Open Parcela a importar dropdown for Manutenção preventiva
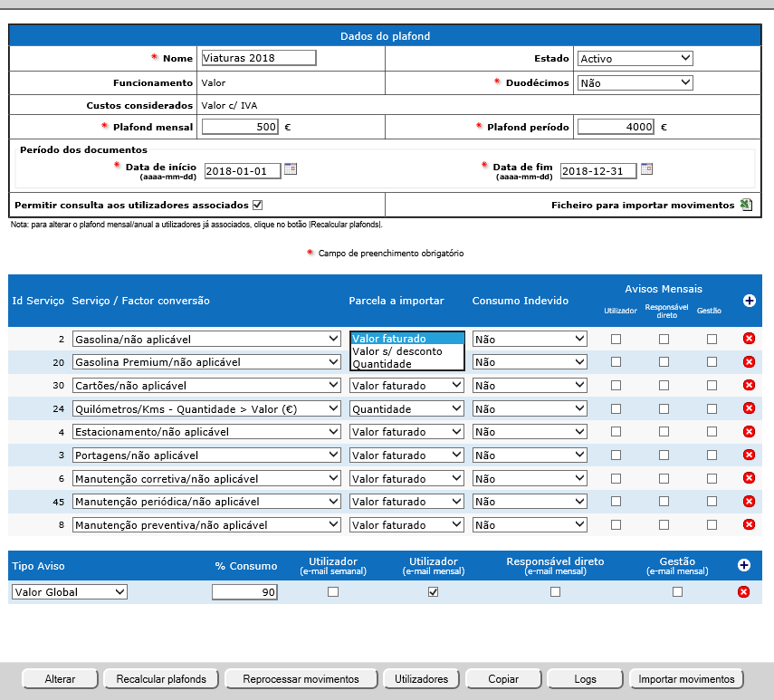The height and width of the screenshot is (700, 774). point(406,524)
